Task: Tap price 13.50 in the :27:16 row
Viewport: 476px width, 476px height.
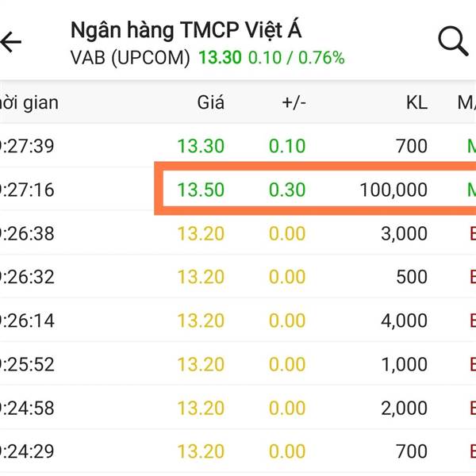Action: [201, 190]
